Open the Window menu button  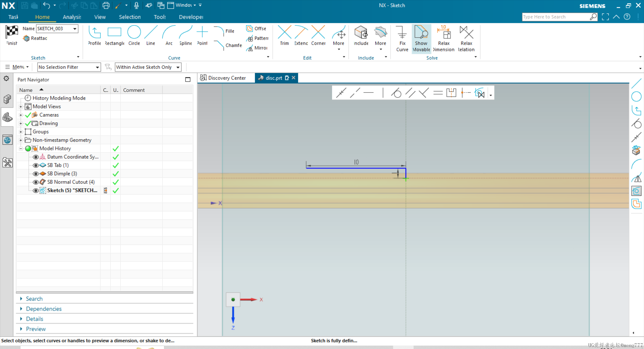(181, 5)
